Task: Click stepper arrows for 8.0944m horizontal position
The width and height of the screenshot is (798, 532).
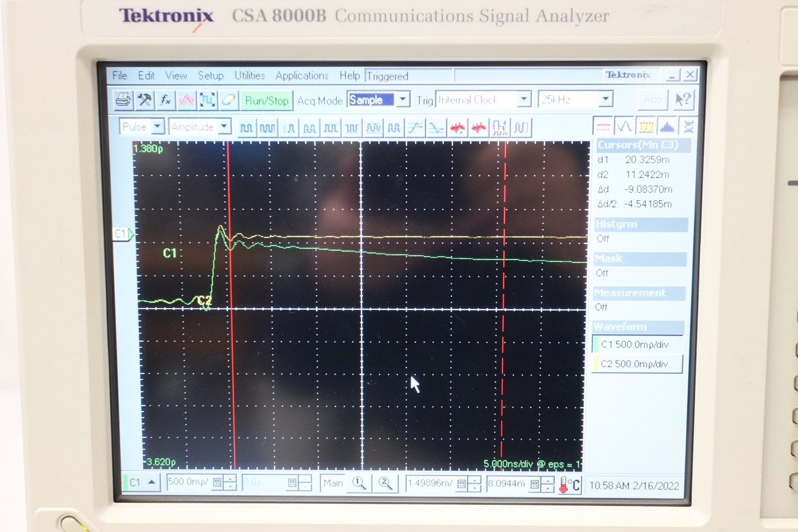Action: pyautogui.click(x=547, y=484)
